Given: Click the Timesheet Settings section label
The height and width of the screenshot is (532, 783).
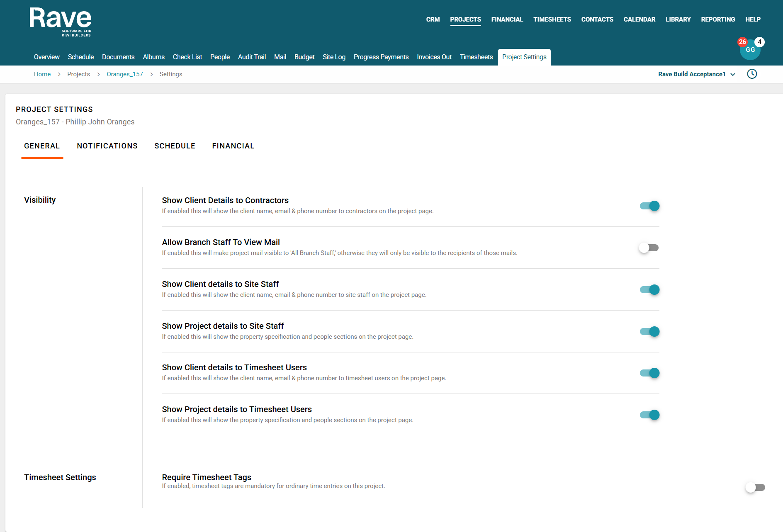Looking at the screenshot, I should (x=60, y=477).
